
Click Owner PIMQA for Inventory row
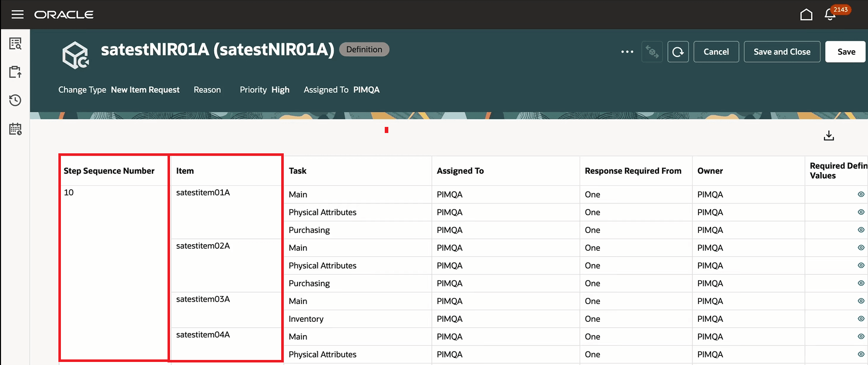(x=710, y=319)
